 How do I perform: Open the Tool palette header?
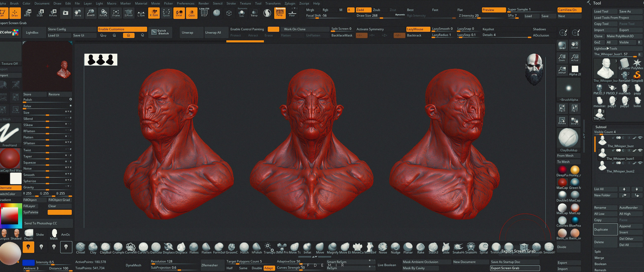(597, 3)
